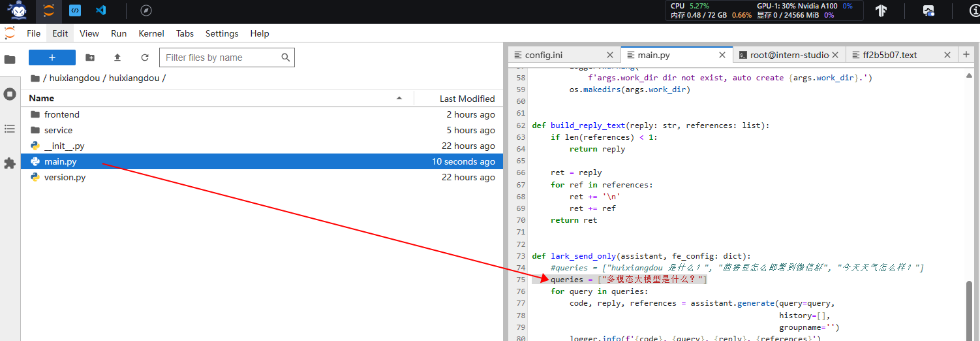Open the Edit menu
Image resolution: width=980 pixels, height=341 pixels.
point(60,33)
